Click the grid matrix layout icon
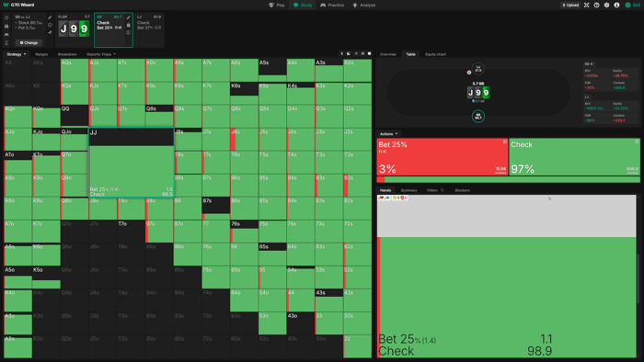This screenshot has height=362, width=644. (362, 53)
